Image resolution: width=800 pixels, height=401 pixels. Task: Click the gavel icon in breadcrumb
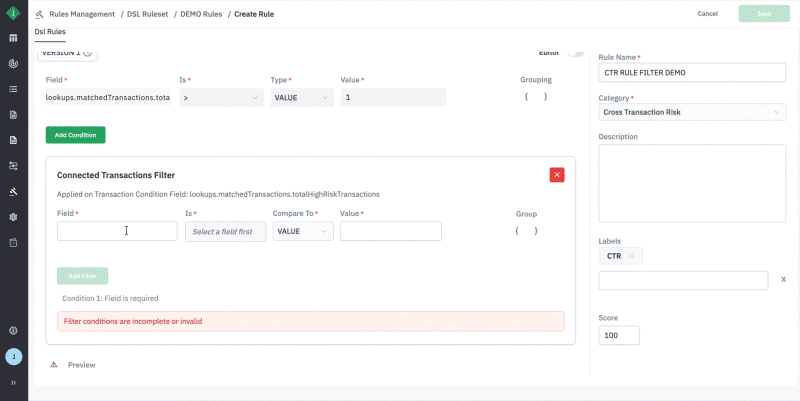(x=39, y=14)
